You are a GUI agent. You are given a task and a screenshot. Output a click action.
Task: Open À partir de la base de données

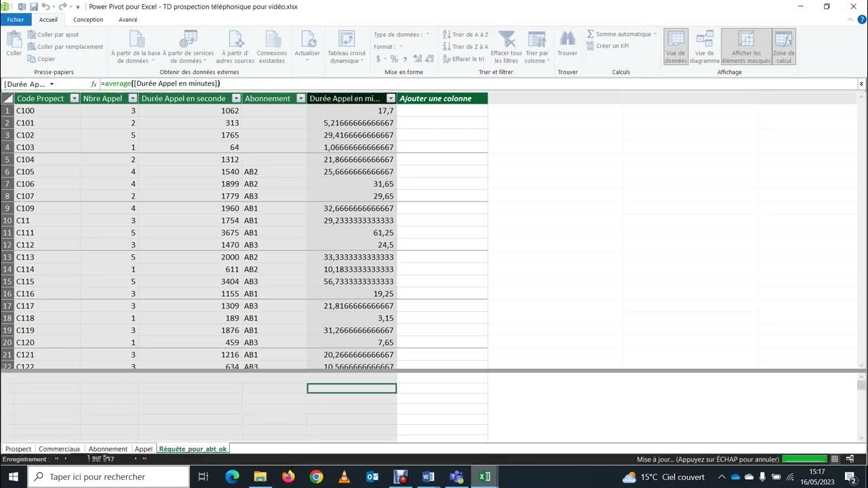(x=136, y=47)
